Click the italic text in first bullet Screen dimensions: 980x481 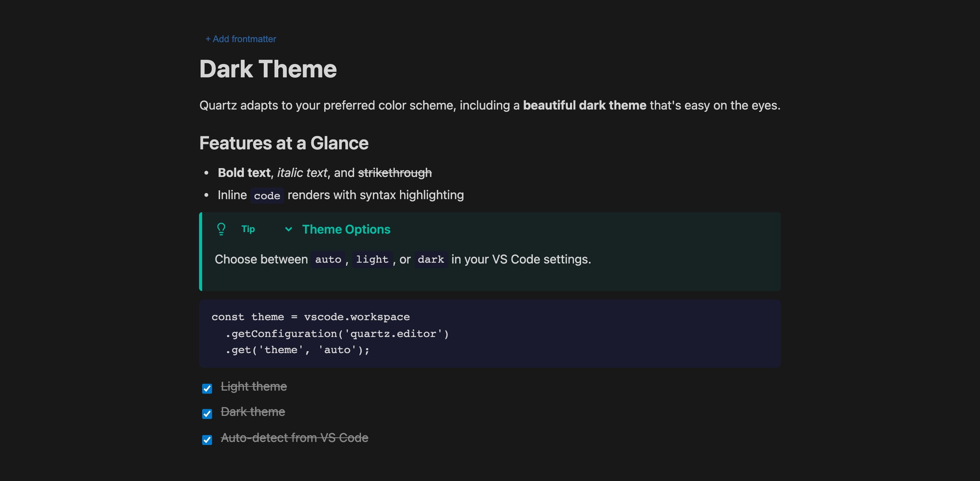302,172
